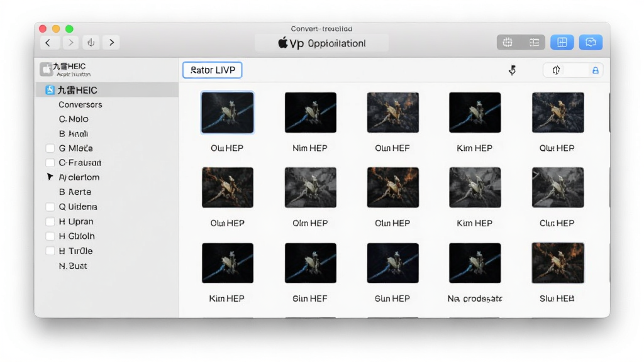Image resolution: width=644 pixels, height=362 pixels.
Task: Click the Na crodesatc file name
Action: coord(475,299)
